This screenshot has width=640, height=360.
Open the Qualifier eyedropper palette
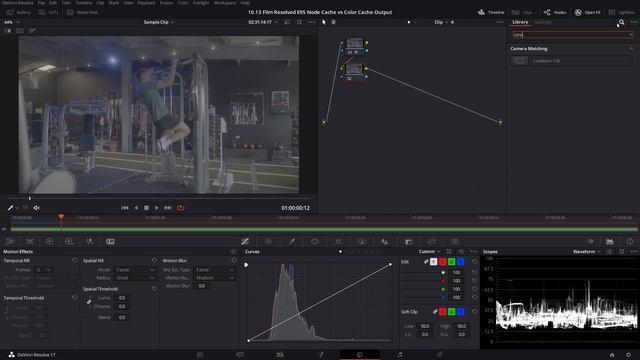click(x=292, y=241)
